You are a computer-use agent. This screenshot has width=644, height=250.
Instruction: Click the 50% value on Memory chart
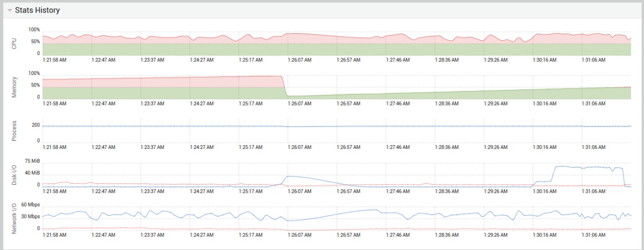coord(35,86)
